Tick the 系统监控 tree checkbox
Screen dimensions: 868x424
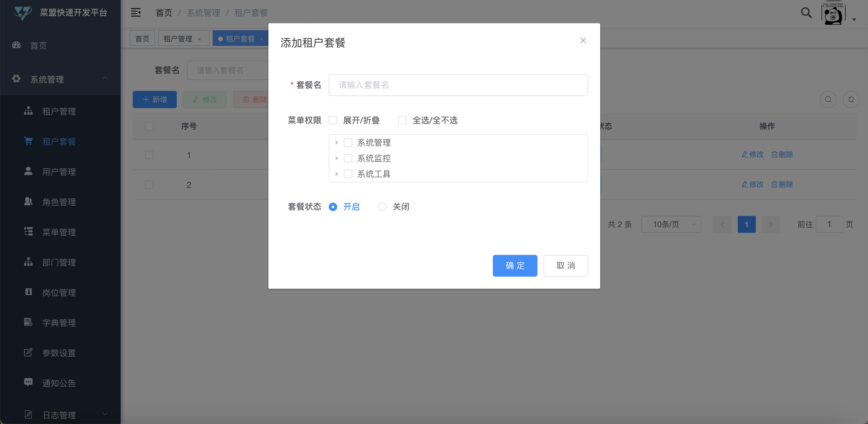coord(348,158)
